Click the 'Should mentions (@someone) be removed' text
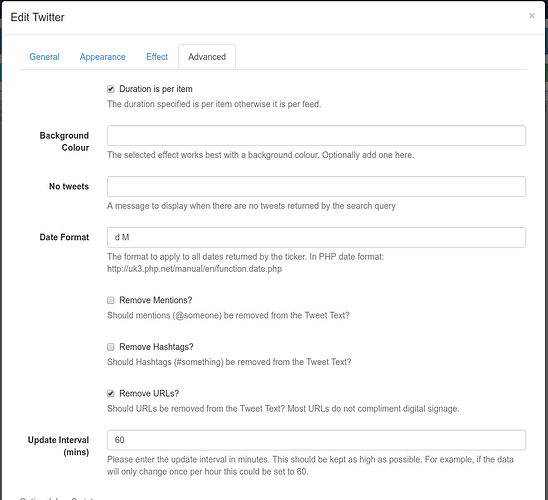 [228, 316]
